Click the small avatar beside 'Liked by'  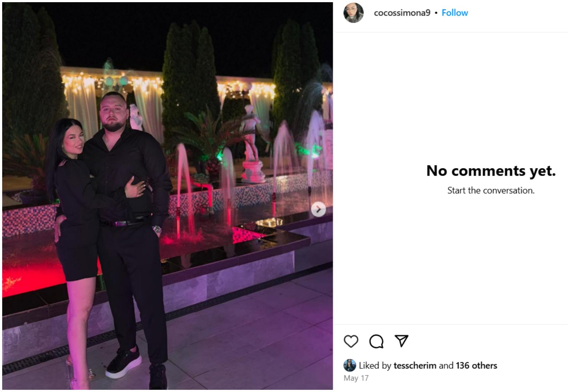click(x=349, y=366)
